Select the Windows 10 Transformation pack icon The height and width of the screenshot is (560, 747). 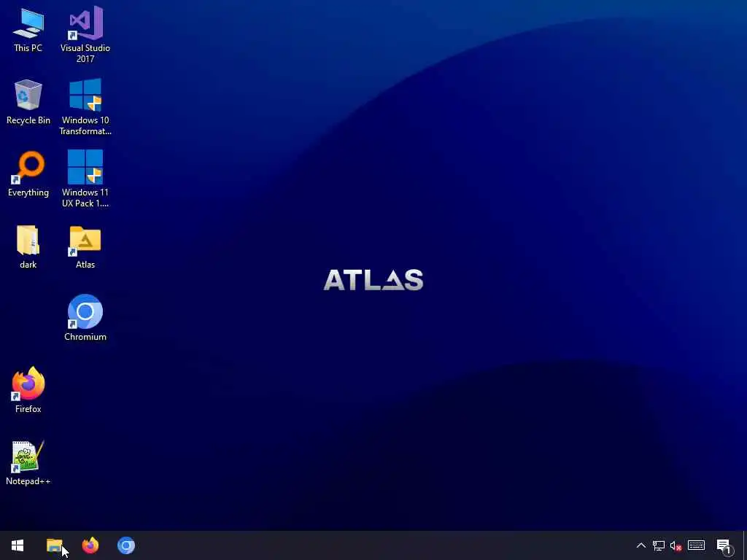click(85, 107)
